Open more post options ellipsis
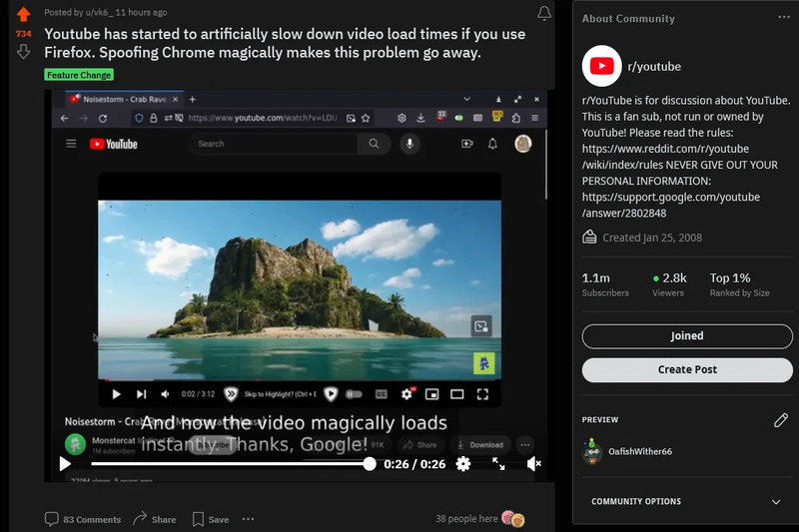799x532 pixels. (248, 519)
